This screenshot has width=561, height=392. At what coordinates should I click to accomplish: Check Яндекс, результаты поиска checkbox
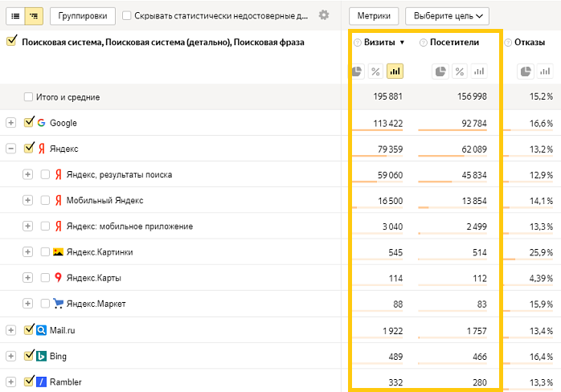45,174
